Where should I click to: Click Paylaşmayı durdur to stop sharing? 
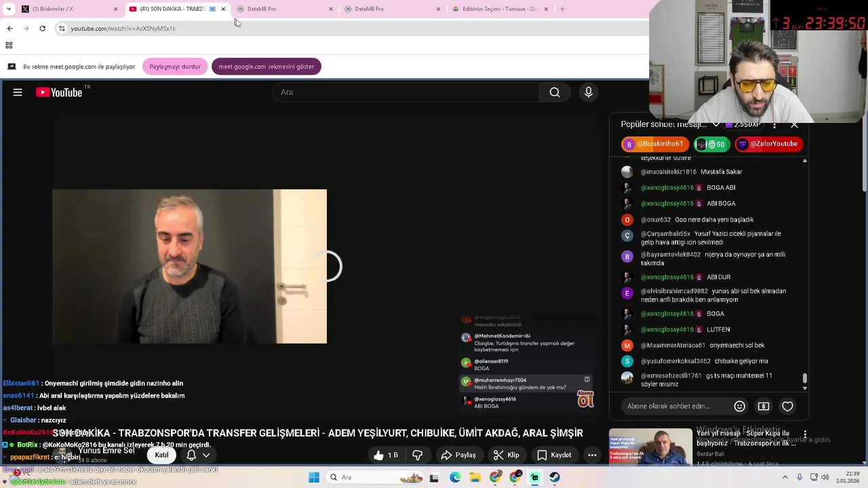(175, 66)
